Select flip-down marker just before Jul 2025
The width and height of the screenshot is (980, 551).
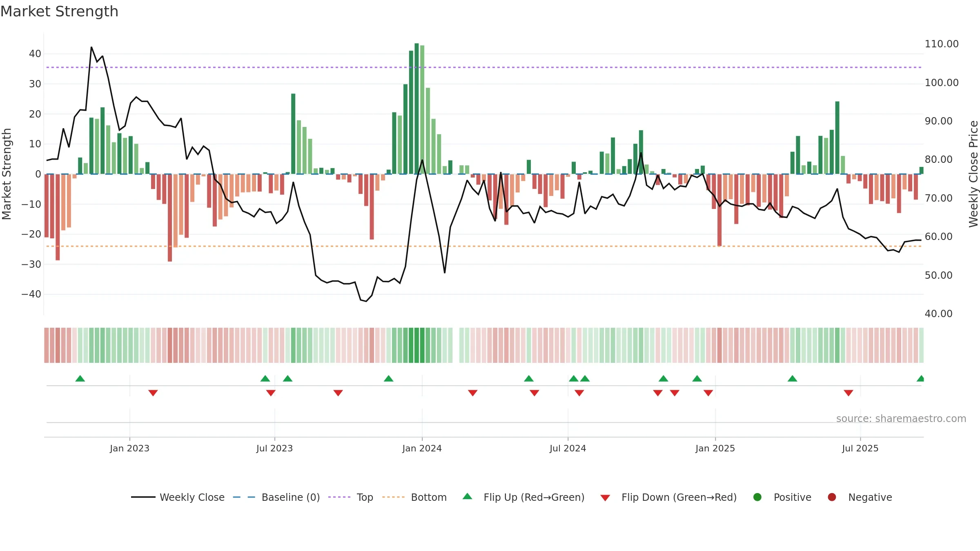[x=849, y=393]
